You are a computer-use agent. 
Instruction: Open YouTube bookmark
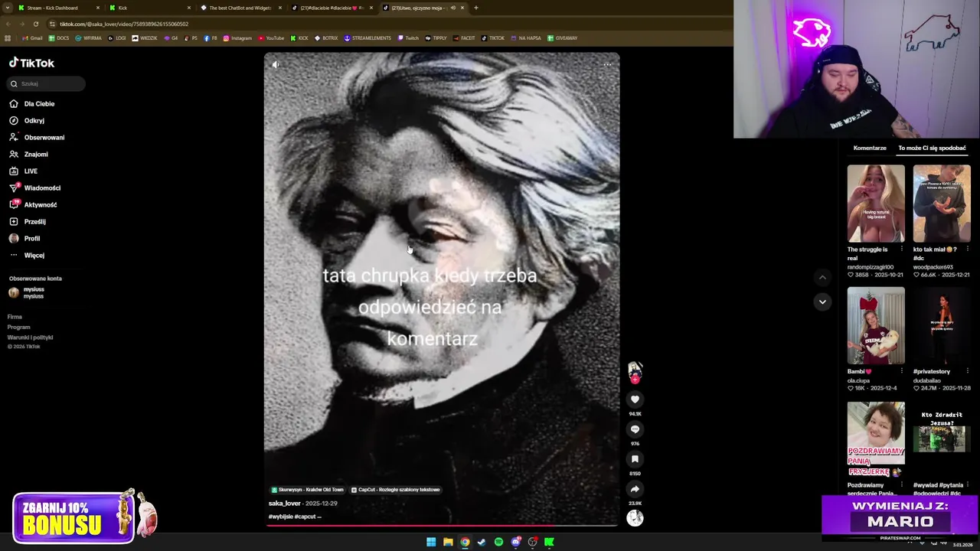pyautogui.click(x=271, y=37)
